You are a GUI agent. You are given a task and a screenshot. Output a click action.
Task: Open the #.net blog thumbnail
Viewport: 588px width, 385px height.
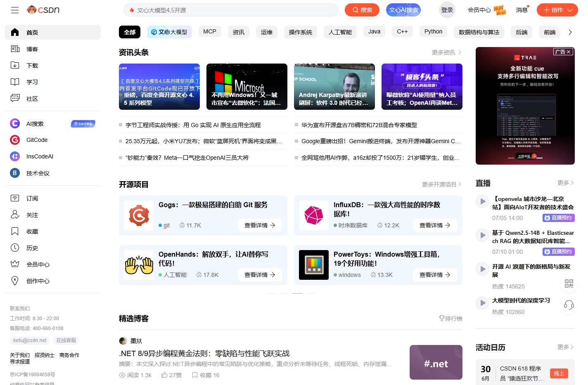[436, 362]
